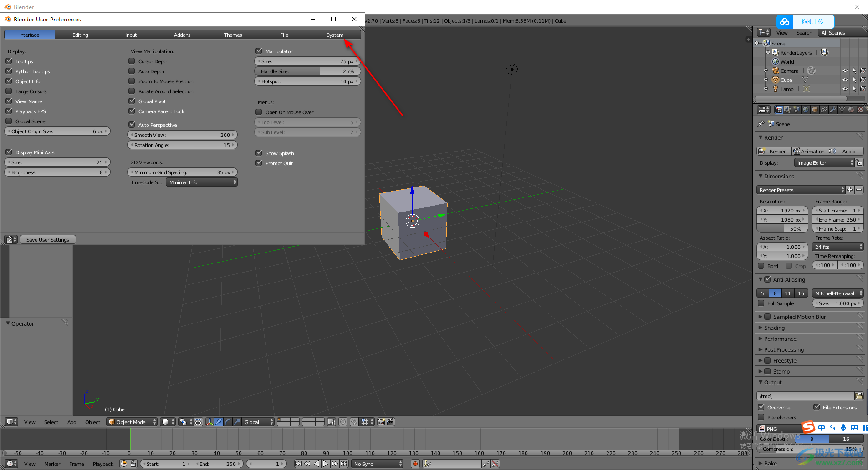868x470 pixels.
Task: Open the Render Presets dropdown
Action: click(x=801, y=190)
